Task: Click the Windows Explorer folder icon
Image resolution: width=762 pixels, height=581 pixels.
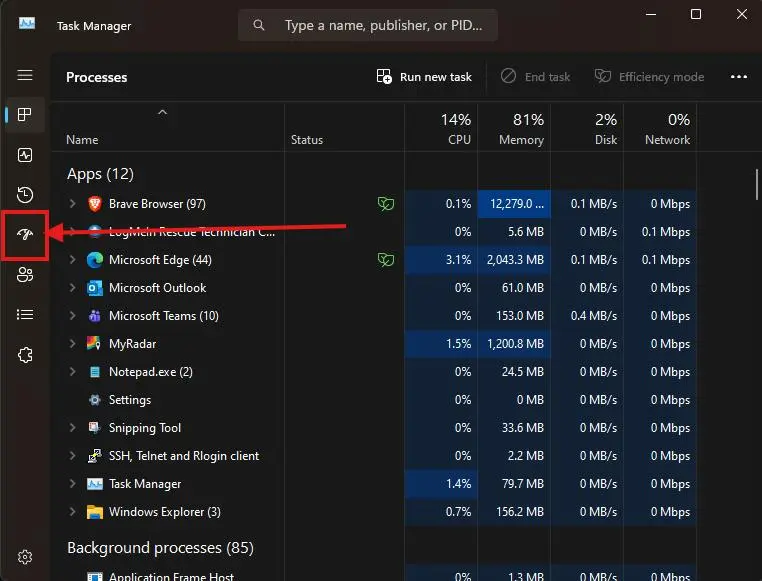Action: coord(95,512)
